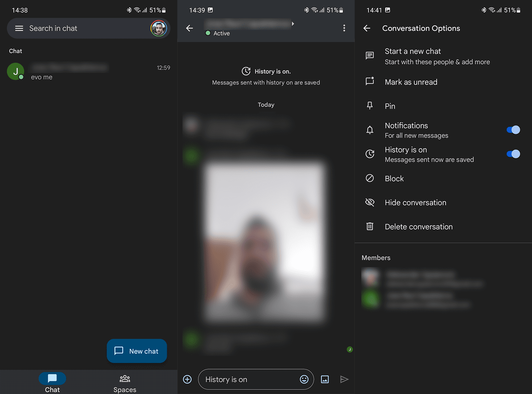Viewport: 532px width, 394px height.
Task: Open the account profile picture
Action: pyautogui.click(x=159, y=28)
